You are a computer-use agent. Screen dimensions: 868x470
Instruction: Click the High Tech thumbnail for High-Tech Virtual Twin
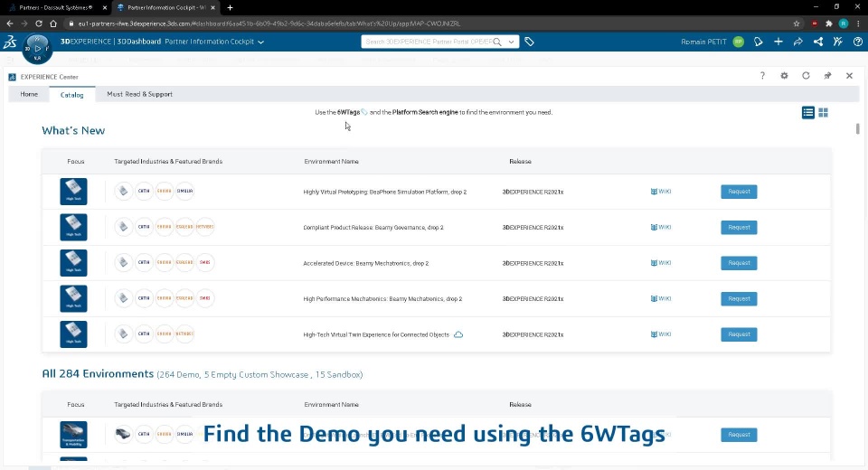73,334
